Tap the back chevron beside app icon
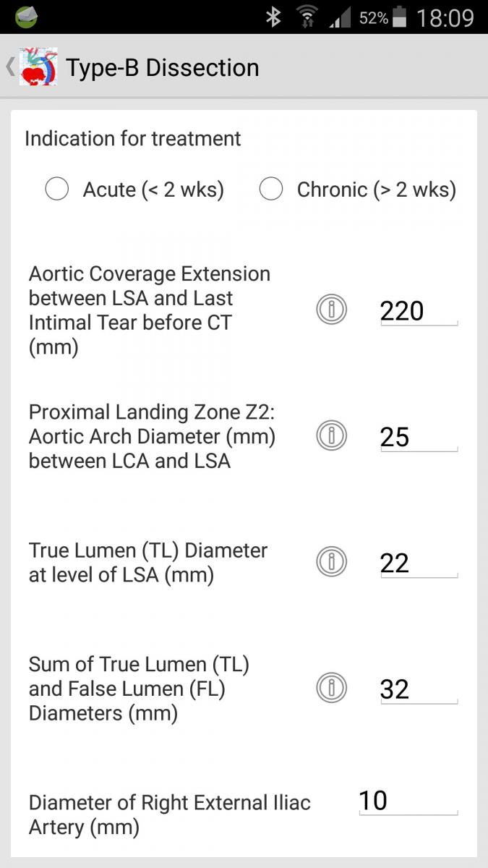Image resolution: width=488 pixels, height=868 pixels. point(9,67)
